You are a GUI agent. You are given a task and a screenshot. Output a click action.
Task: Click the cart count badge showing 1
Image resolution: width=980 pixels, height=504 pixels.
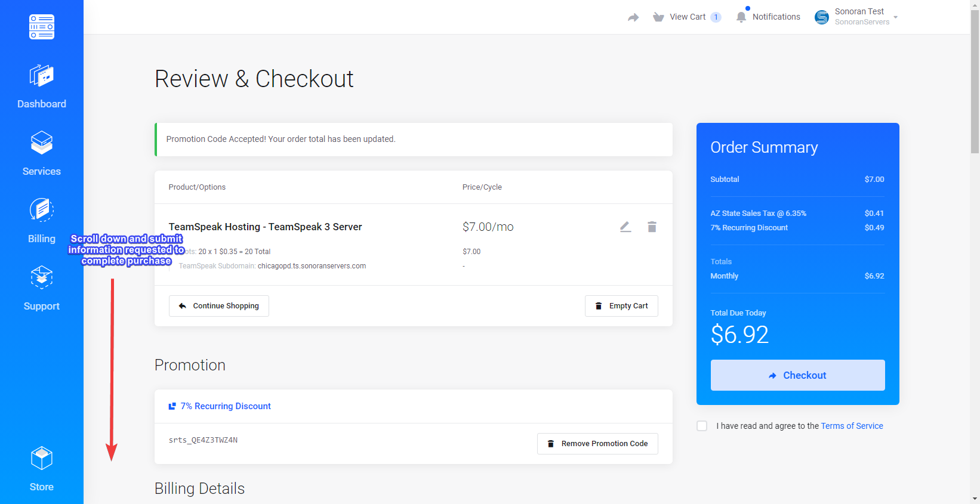(716, 17)
